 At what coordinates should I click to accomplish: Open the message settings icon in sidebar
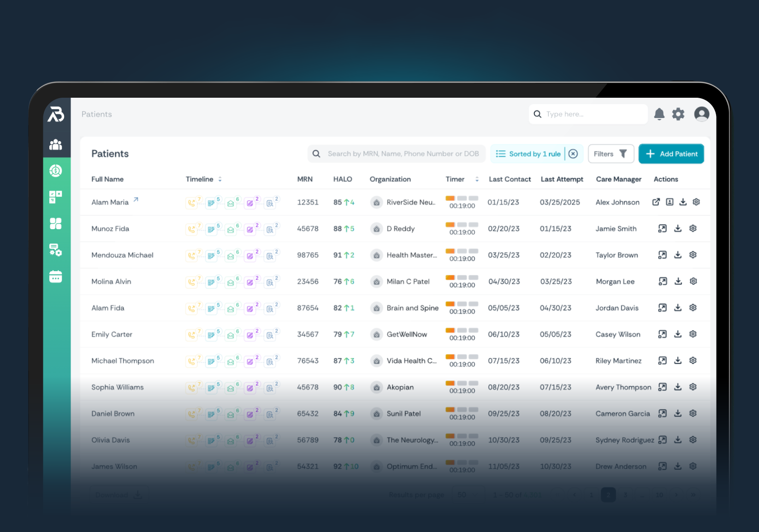tap(56, 250)
